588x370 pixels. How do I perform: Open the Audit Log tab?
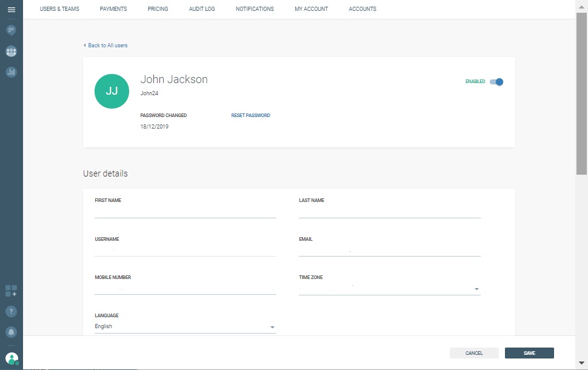[202, 9]
